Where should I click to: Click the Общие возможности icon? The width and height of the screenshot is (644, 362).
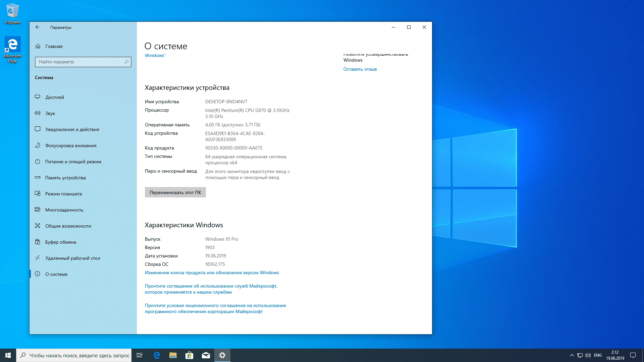[x=38, y=226]
